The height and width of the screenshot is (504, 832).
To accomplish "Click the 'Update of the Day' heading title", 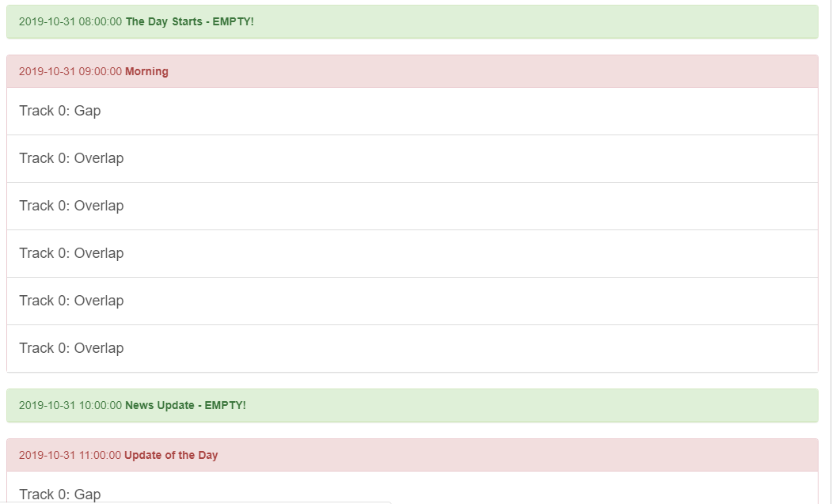I will point(171,455).
